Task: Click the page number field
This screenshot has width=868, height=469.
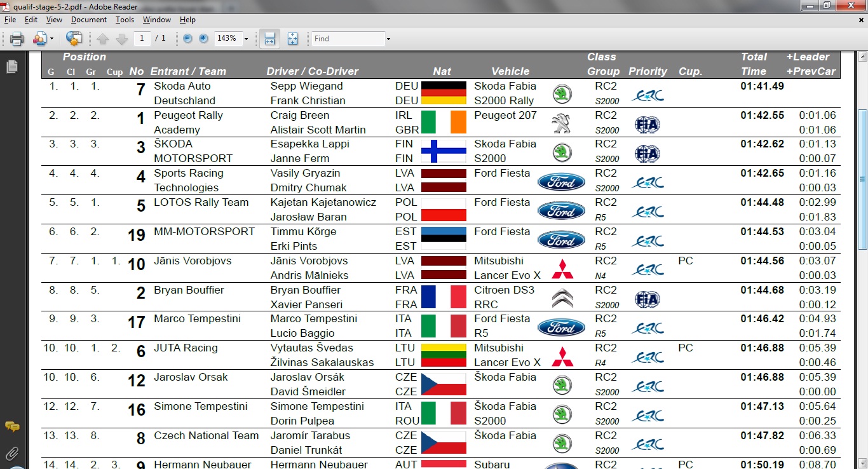Action: coord(142,38)
